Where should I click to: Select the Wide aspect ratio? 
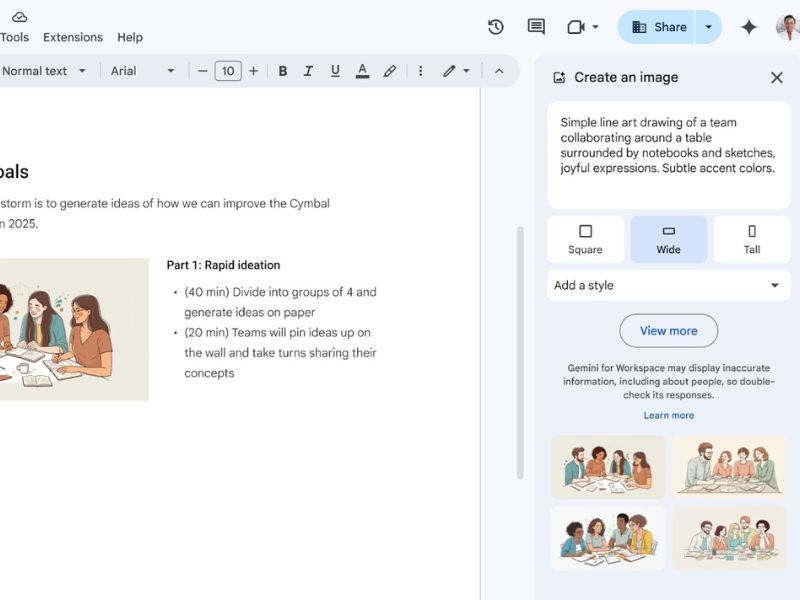click(669, 239)
